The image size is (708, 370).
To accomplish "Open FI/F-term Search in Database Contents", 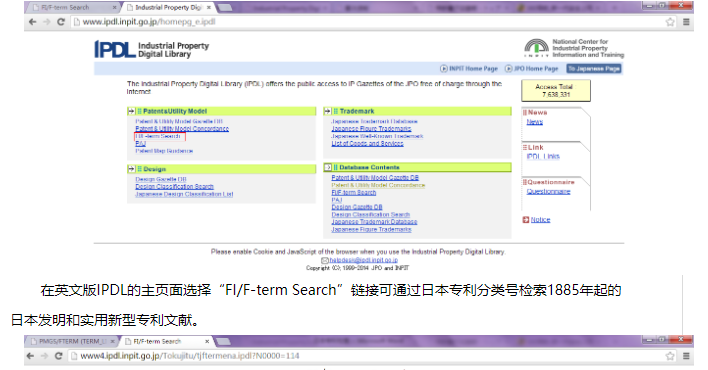I will (x=354, y=192).
